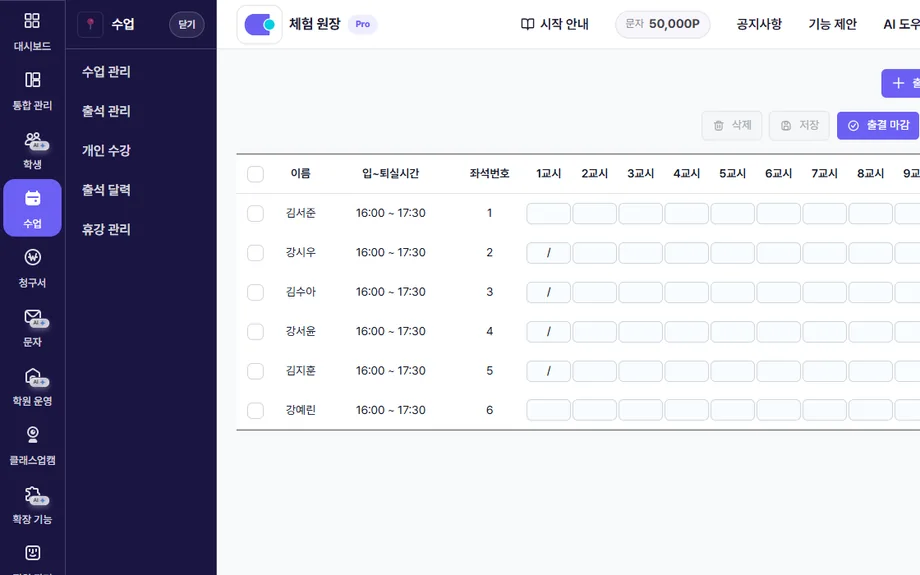920x575 pixels.
Task: Open 출석 달력 submenu item
Action: click(106, 190)
